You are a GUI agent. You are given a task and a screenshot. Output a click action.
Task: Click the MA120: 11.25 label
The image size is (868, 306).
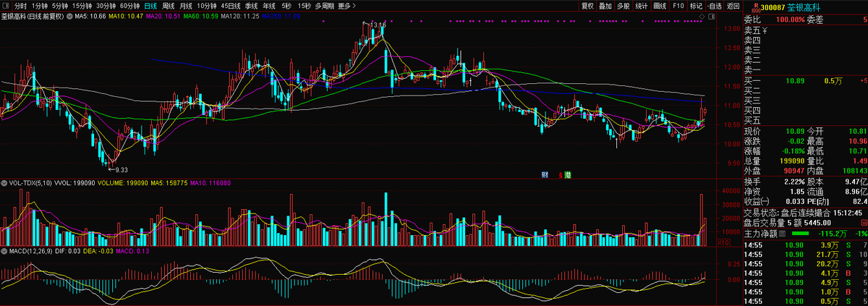[x=239, y=15]
